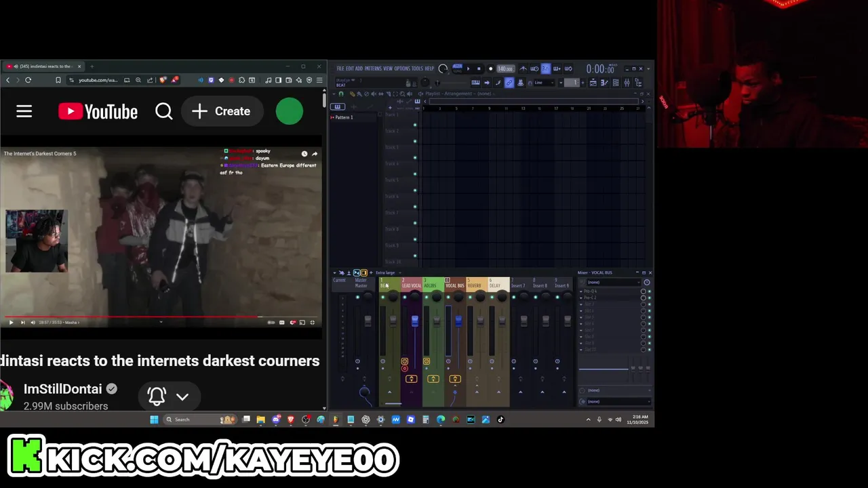Viewport: 868px width, 488px height.
Task: Click the youtube.com address bar
Action: [98, 80]
